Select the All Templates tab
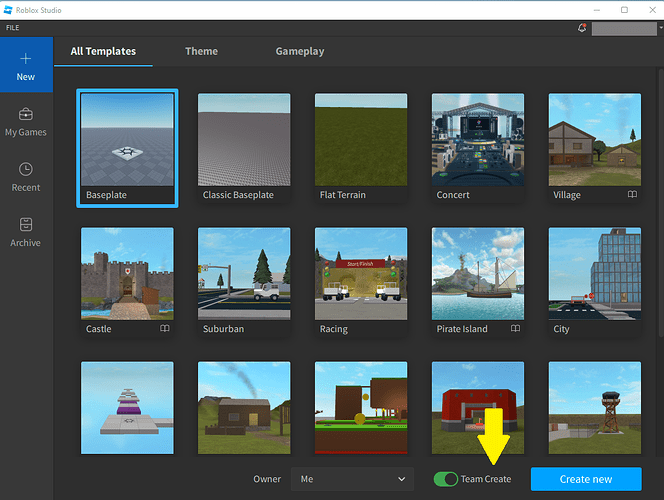This screenshot has width=664, height=500. click(x=103, y=51)
